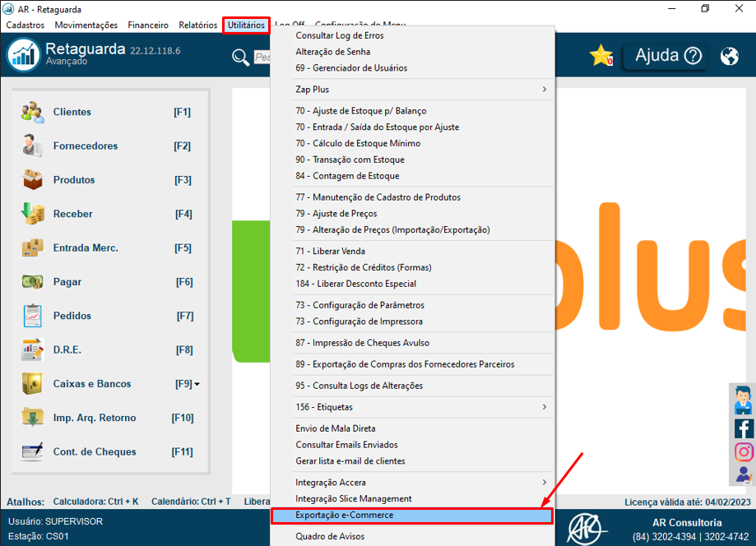The height and width of the screenshot is (546, 756).
Task: Click the Fornecedores businessman icon
Action: click(32, 146)
